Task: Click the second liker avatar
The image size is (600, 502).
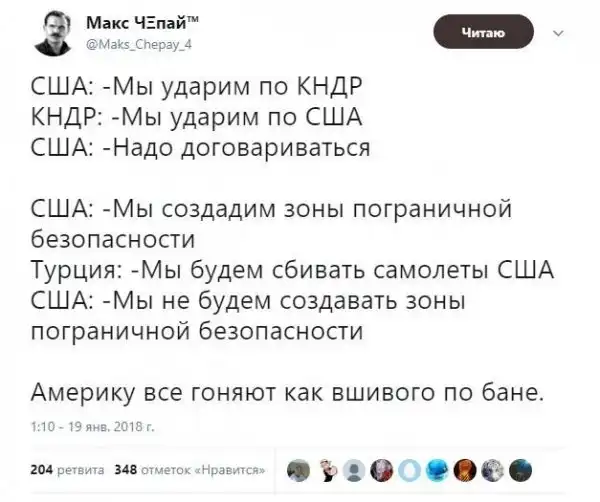Action: coord(326,467)
